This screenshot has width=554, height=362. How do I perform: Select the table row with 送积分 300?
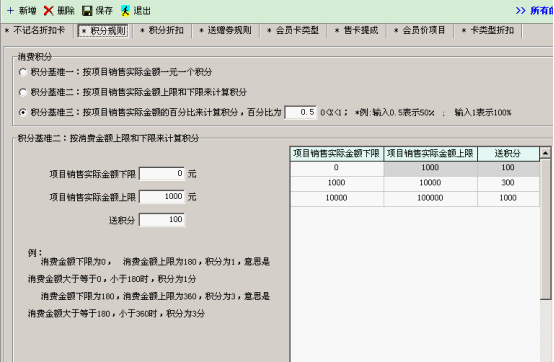[x=414, y=183]
